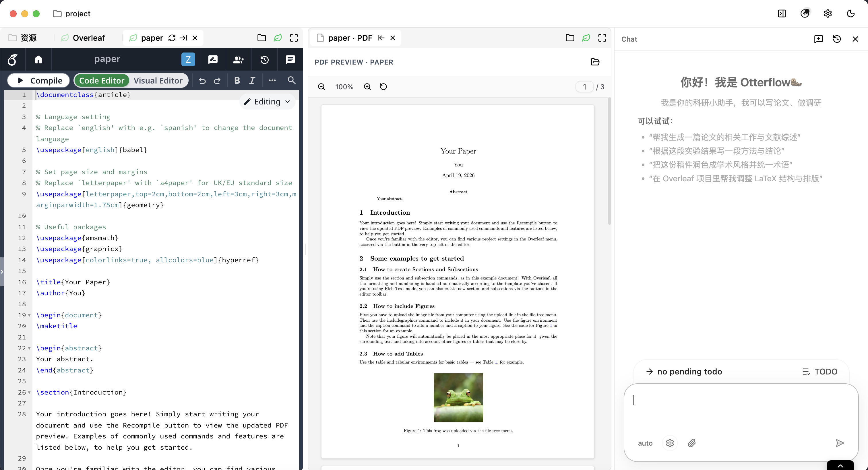This screenshot has width=868, height=470.
Task: Go to Overleaf home icon
Action: (x=38, y=60)
